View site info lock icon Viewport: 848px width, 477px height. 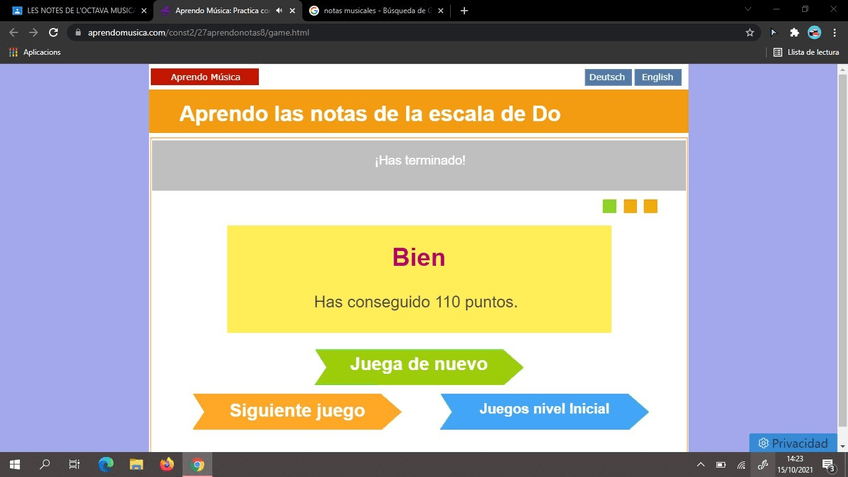(78, 32)
